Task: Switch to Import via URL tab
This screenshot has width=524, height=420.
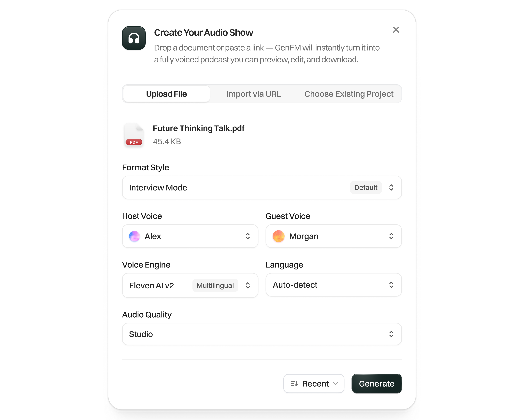Action: pyautogui.click(x=253, y=94)
